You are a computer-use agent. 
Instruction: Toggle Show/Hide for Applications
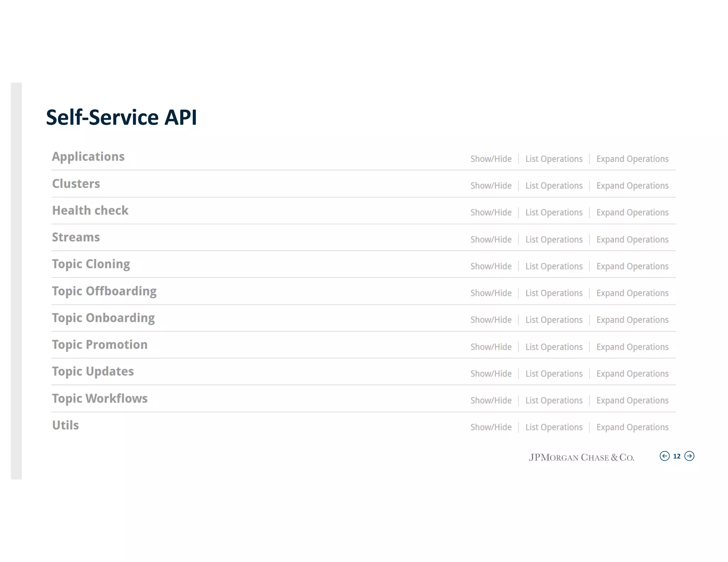point(491,159)
